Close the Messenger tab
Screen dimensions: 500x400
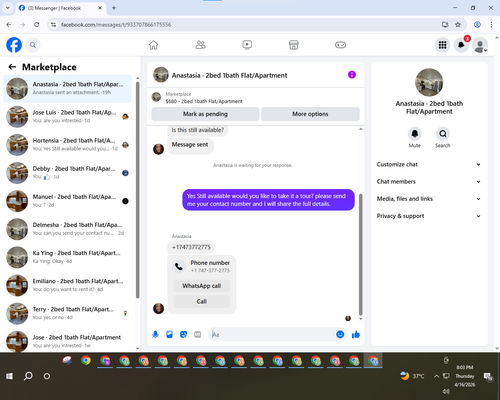click(x=100, y=8)
